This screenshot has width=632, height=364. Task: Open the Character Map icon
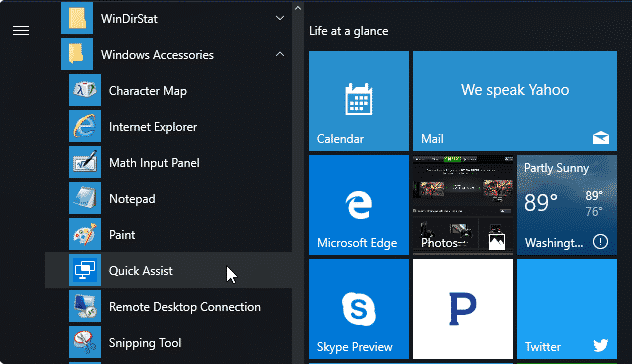[85, 90]
